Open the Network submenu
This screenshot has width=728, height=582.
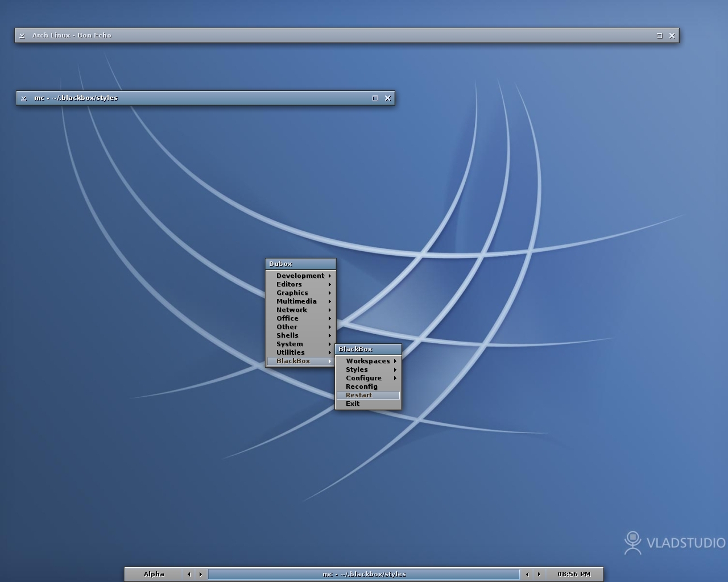click(x=300, y=310)
